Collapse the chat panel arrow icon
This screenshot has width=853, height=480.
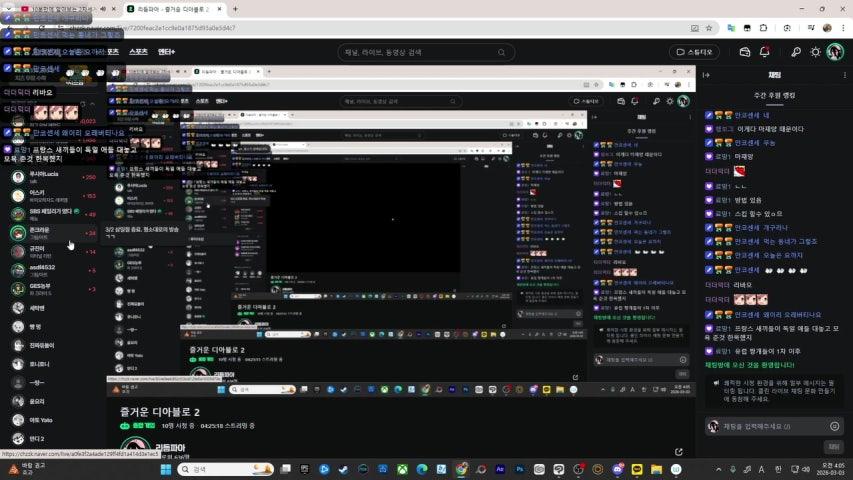point(708,75)
